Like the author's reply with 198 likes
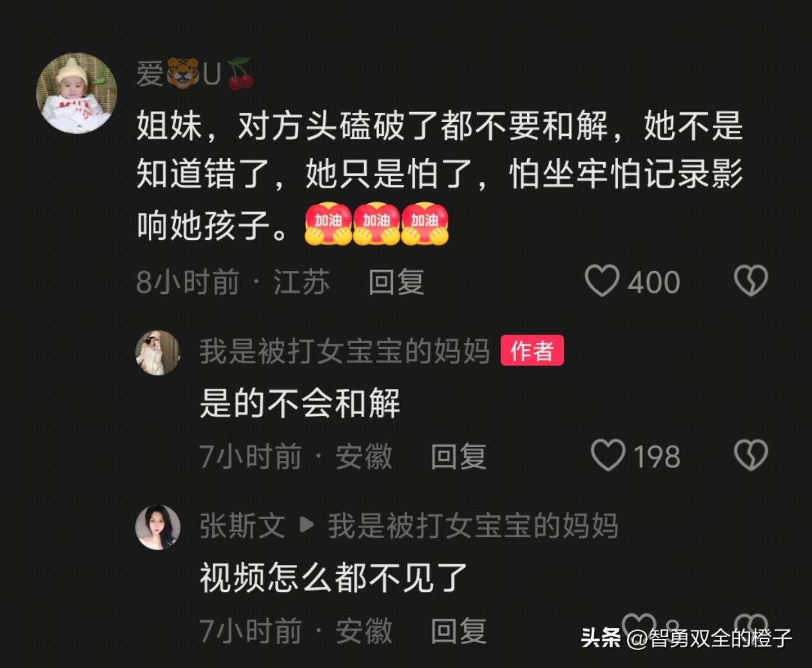 pos(608,456)
